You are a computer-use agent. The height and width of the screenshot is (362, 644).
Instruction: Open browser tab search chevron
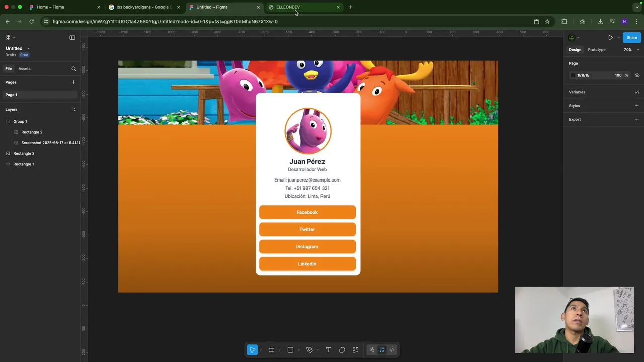coord(637,7)
